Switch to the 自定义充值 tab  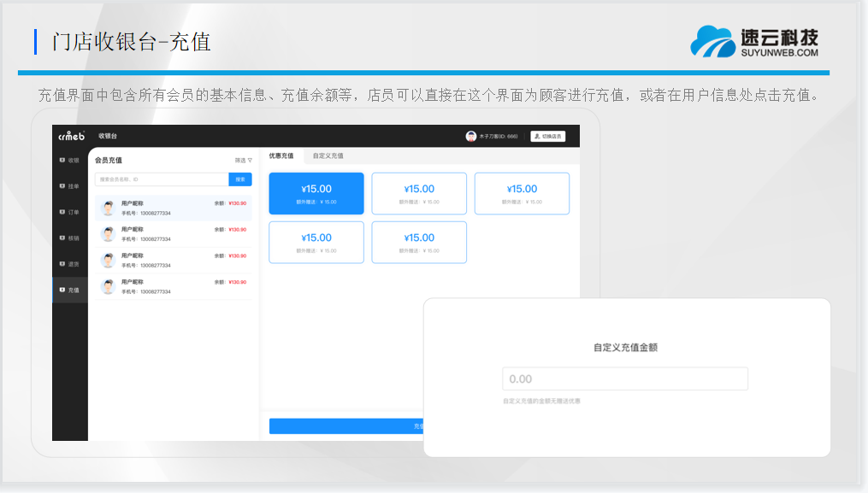[328, 156]
